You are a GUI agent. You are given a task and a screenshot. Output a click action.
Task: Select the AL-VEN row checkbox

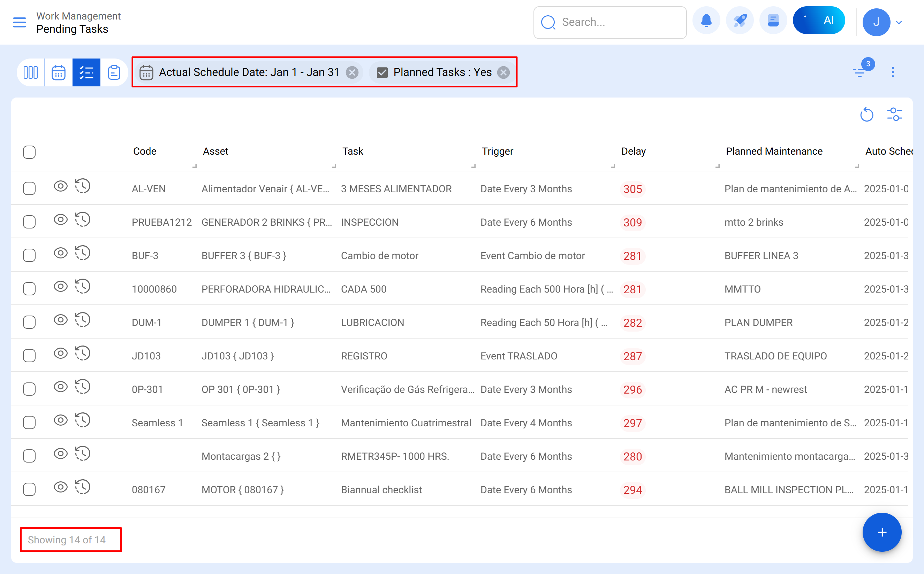coord(29,189)
